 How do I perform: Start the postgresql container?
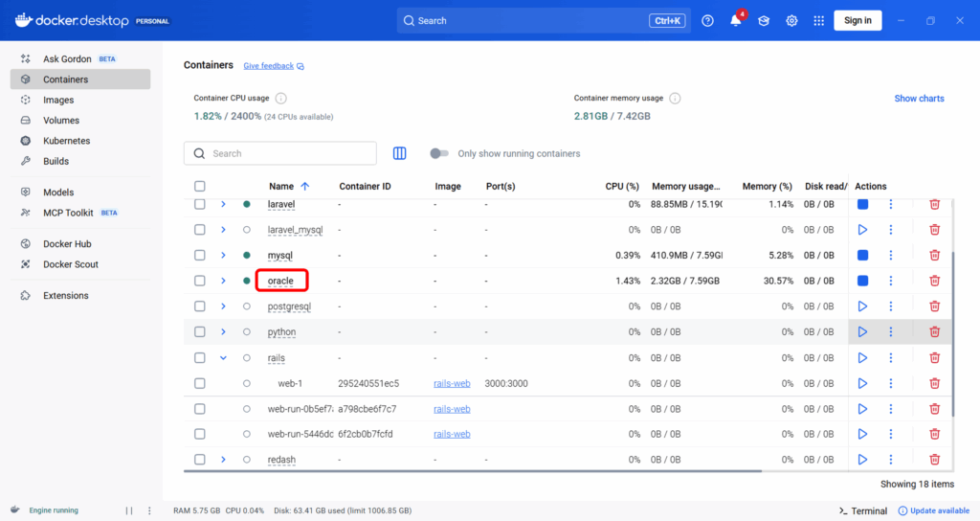click(862, 306)
